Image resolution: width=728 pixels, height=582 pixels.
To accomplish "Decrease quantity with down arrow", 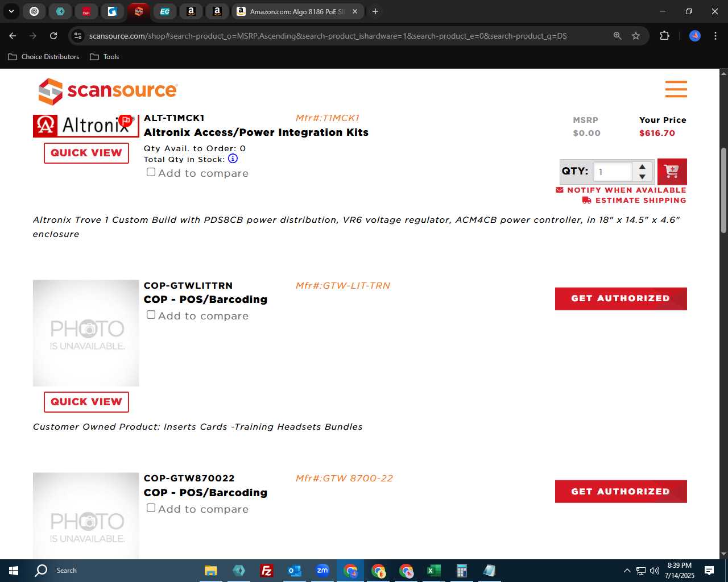I will click(642, 177).
